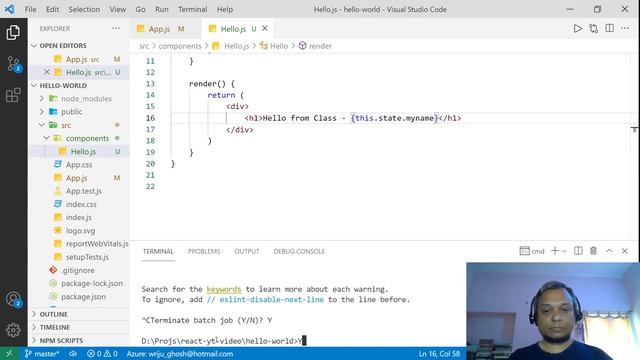The width and height of the screenshot is (640, 360).
Task: Collapse the OPEN EDITORS section
Action: pos(79,45)
